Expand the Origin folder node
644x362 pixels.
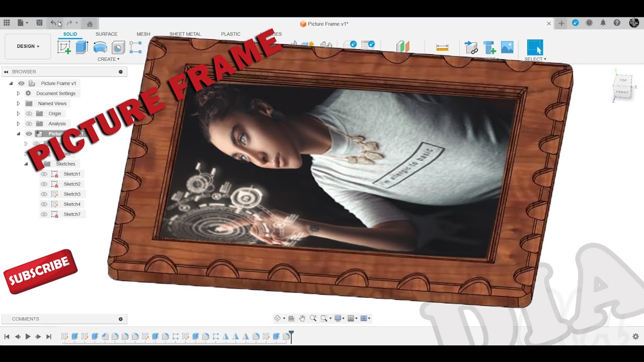[18, 114]
